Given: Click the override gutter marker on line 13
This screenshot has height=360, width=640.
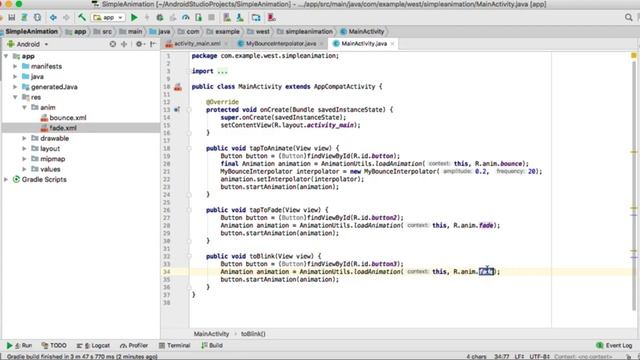Looking at the screenshot, I should [x=177, y=109].
